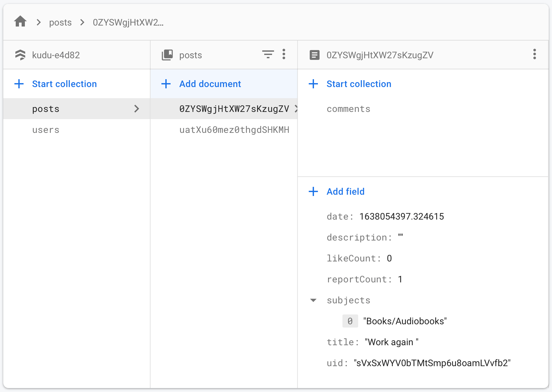
Task: Click the posts breadcrumb link
Action: (x=60, y=22)
